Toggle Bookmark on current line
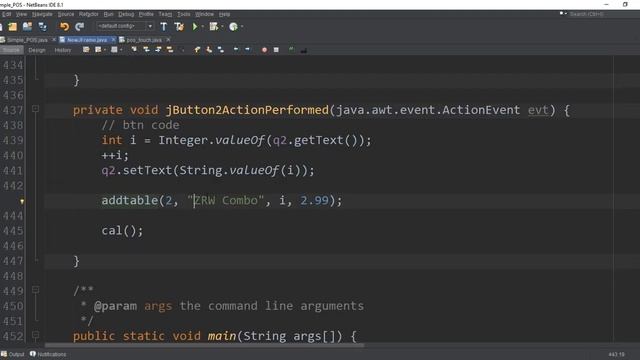The image size is (640, 360). [x=221, y=50]
